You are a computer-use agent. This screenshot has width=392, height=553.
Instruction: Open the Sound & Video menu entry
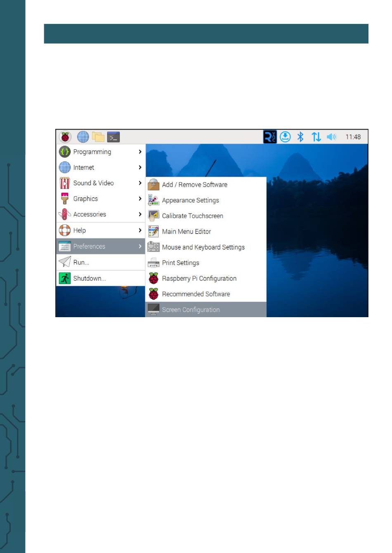point(101,183)
